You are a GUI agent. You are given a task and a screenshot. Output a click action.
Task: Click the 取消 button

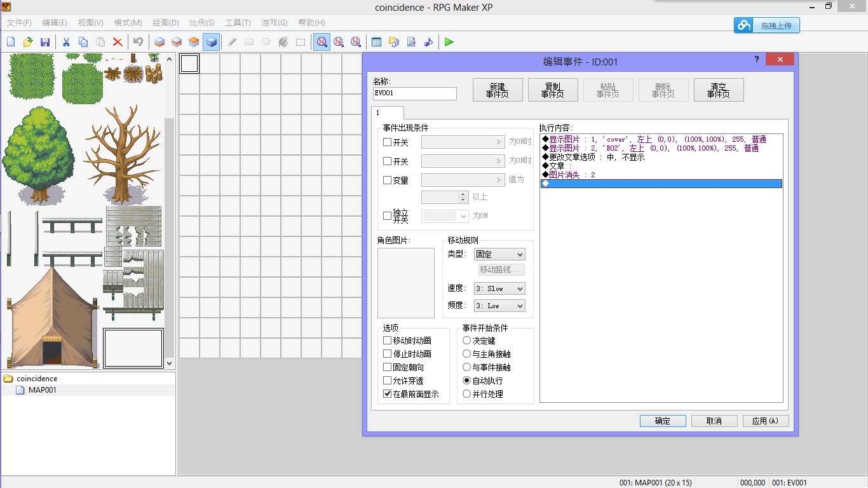[714, 421]
